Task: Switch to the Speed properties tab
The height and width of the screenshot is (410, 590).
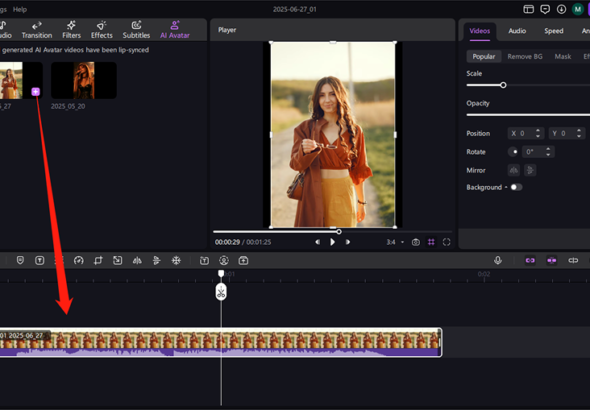Action: (554, 31)
